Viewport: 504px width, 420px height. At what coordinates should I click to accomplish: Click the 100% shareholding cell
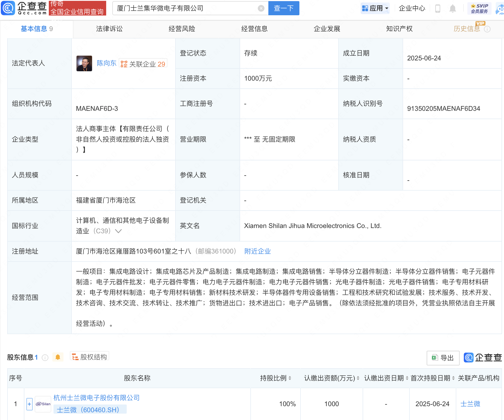(287, 404)
